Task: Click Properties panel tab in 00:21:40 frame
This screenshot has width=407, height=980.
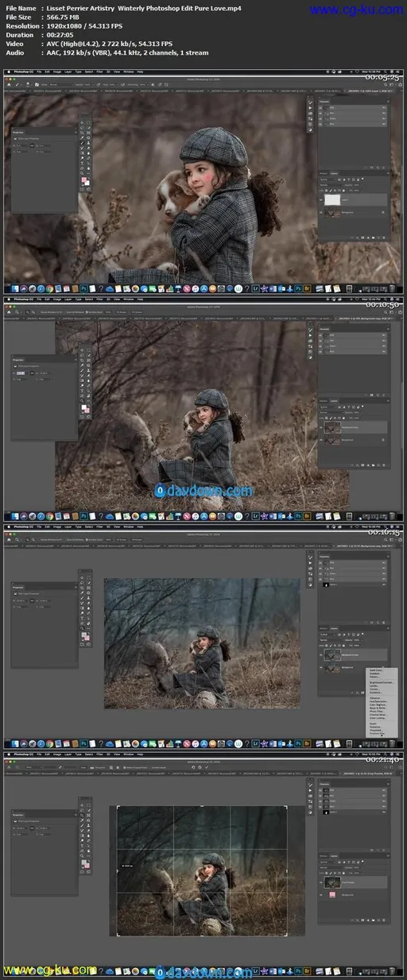Action: [17, 815]
